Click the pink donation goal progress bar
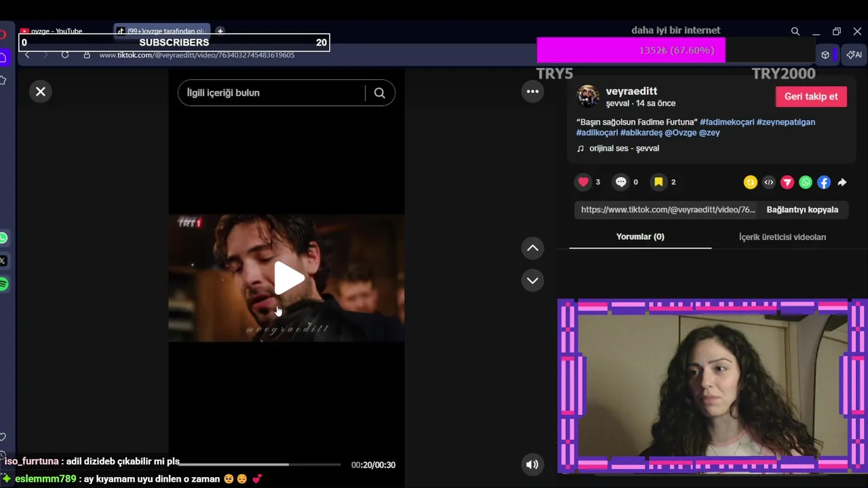868x488 pixels. pyautogui.click(x=631, y=50)
